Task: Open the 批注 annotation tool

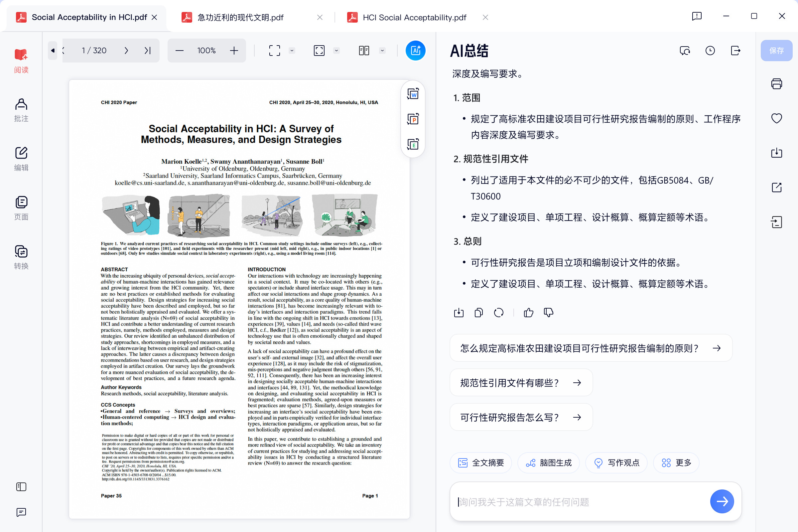Action: pyautogui.click(x=21, y=110)
